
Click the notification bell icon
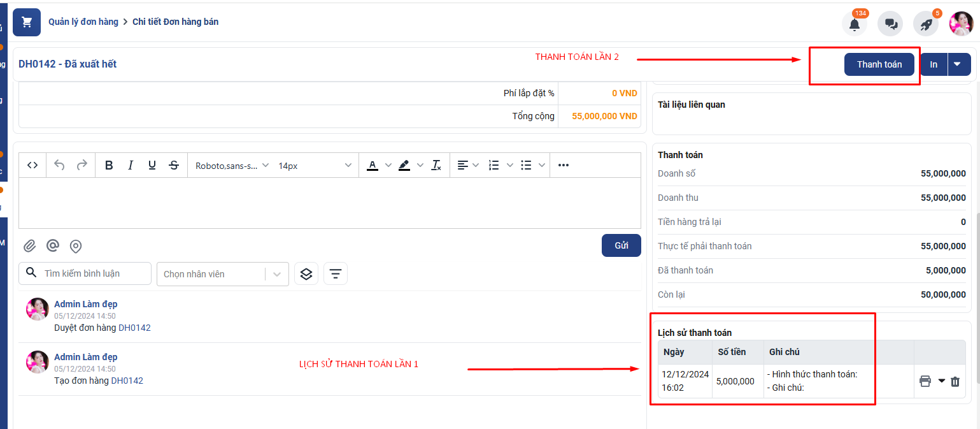(854, 24)
